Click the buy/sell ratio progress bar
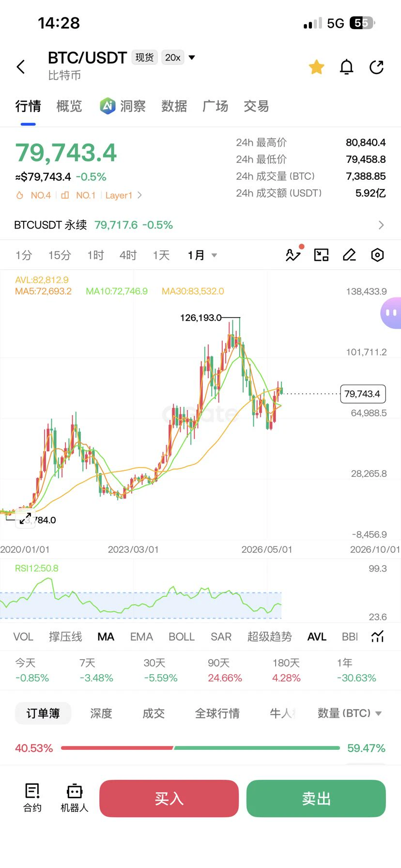Image resolution: width=401 pixels, height=868 pixels. pos(200,748)
